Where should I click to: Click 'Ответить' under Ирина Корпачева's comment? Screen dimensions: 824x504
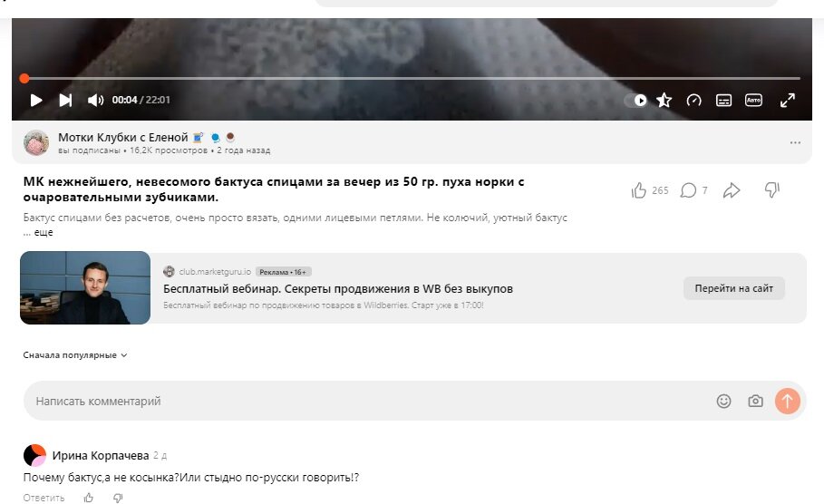44,498
